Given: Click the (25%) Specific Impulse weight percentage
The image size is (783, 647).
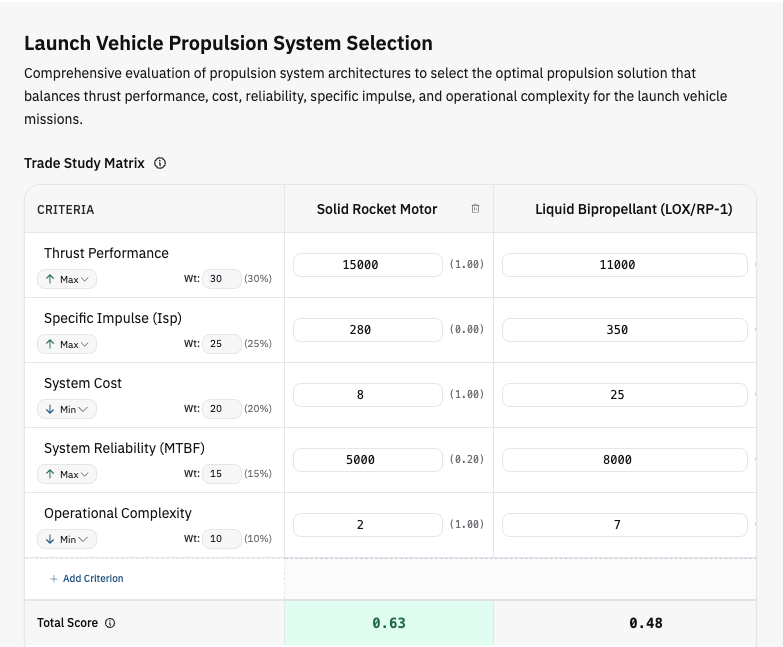Looking at the screenshot, I should (258, 343).
